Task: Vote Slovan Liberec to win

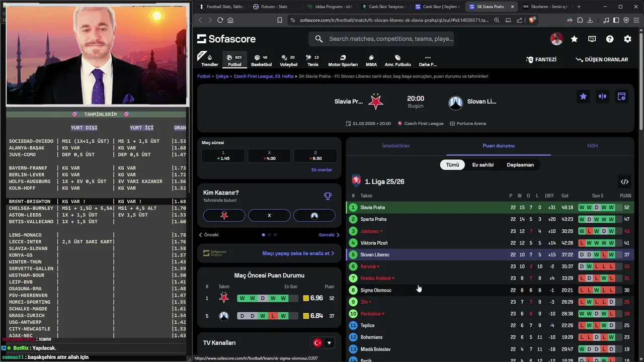Action: (314, 215)
